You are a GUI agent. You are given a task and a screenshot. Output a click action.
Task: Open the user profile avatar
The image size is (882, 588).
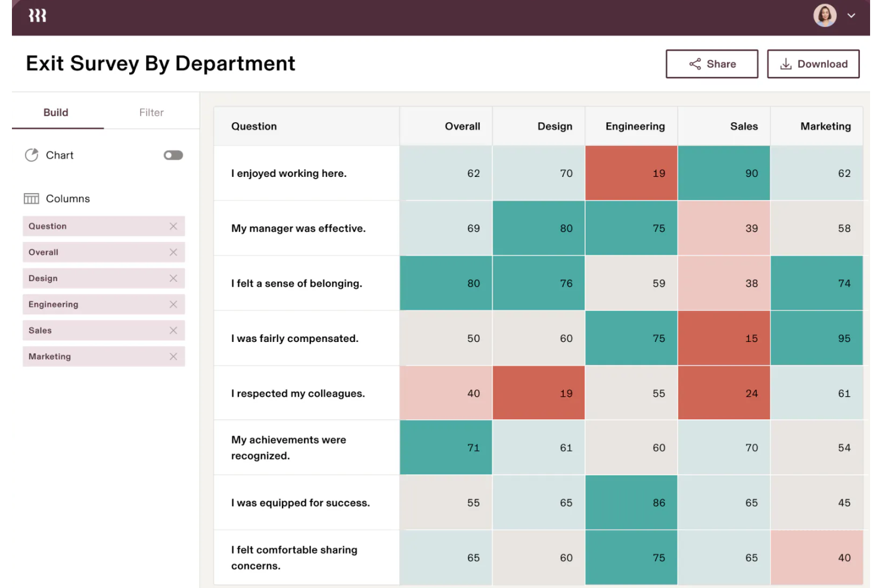point(825,15)
